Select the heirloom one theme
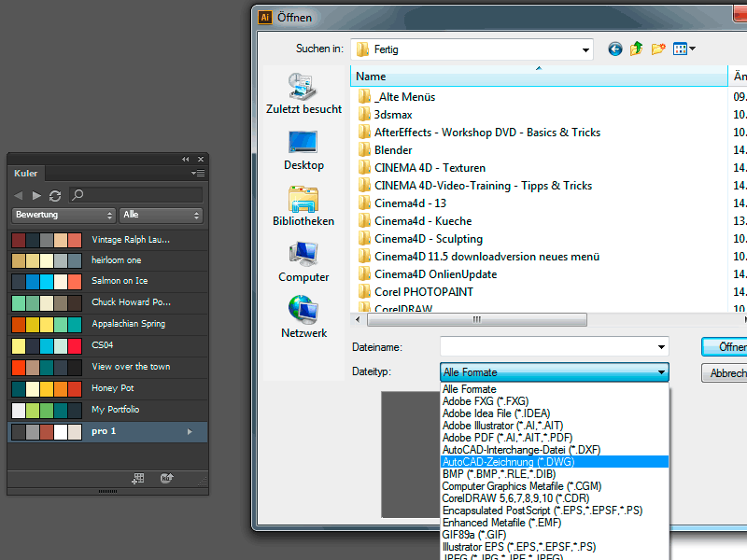This screenshot has height=560, width=747. (107, 260)
